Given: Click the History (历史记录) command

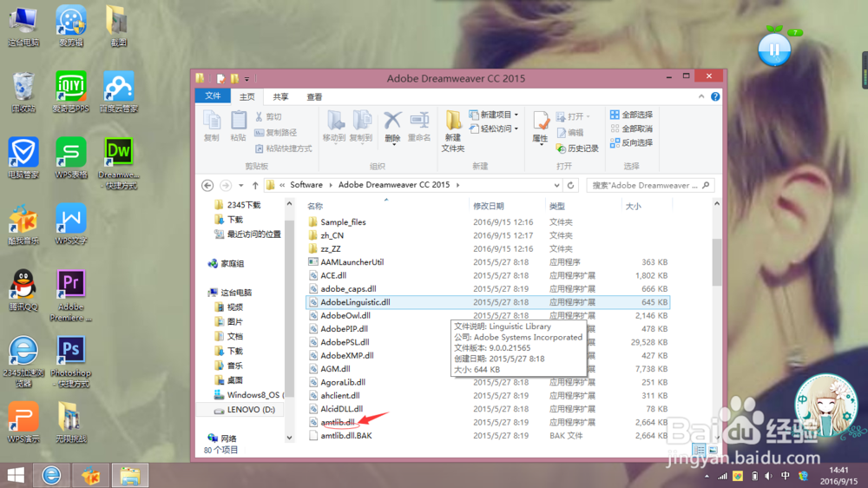Looking at the screenshot, I should (x=577, y=148).
